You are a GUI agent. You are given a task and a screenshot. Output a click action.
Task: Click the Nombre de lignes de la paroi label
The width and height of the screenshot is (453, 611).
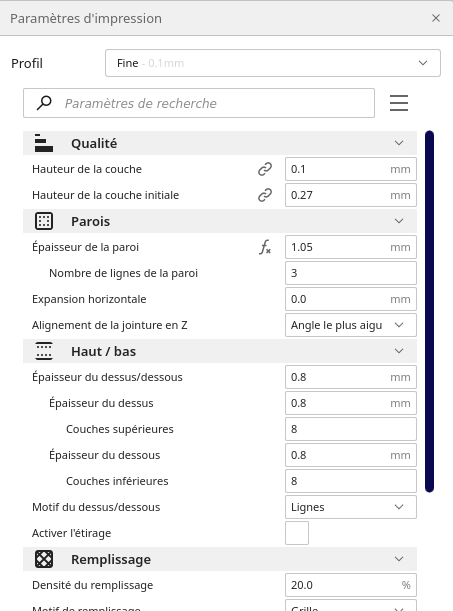tap(123, 273)
